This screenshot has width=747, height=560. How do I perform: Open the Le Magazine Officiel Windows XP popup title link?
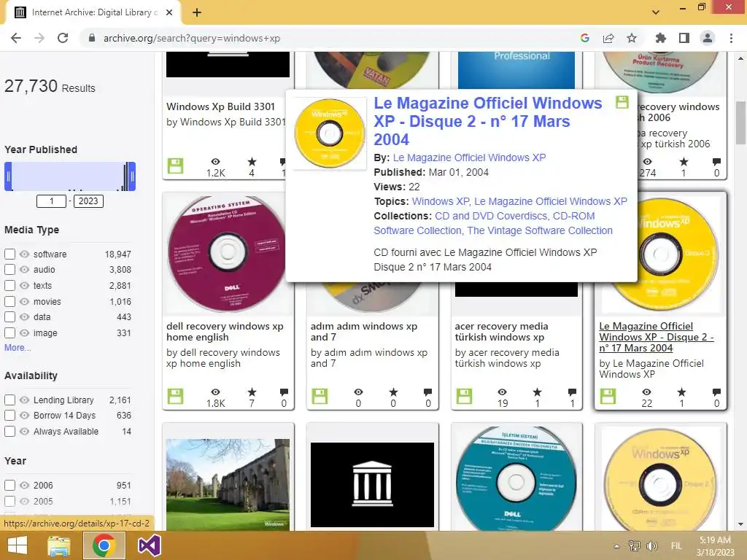coord(488,121)
